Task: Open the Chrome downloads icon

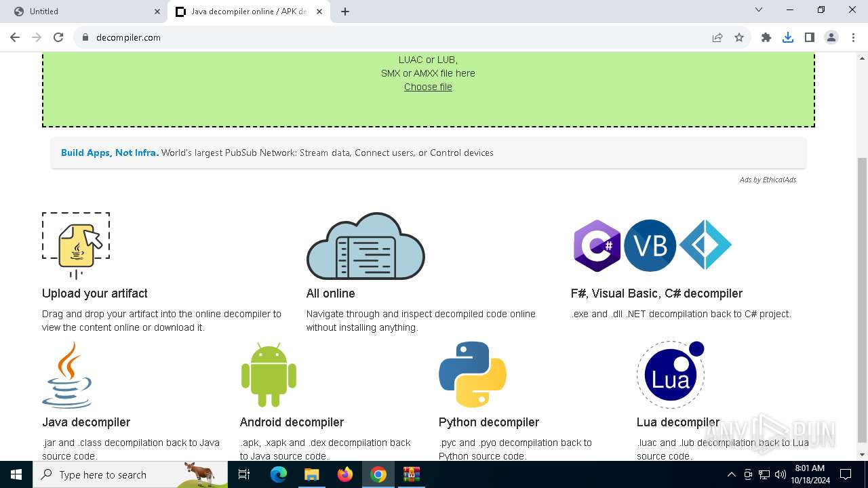Action: coord(788,37)
